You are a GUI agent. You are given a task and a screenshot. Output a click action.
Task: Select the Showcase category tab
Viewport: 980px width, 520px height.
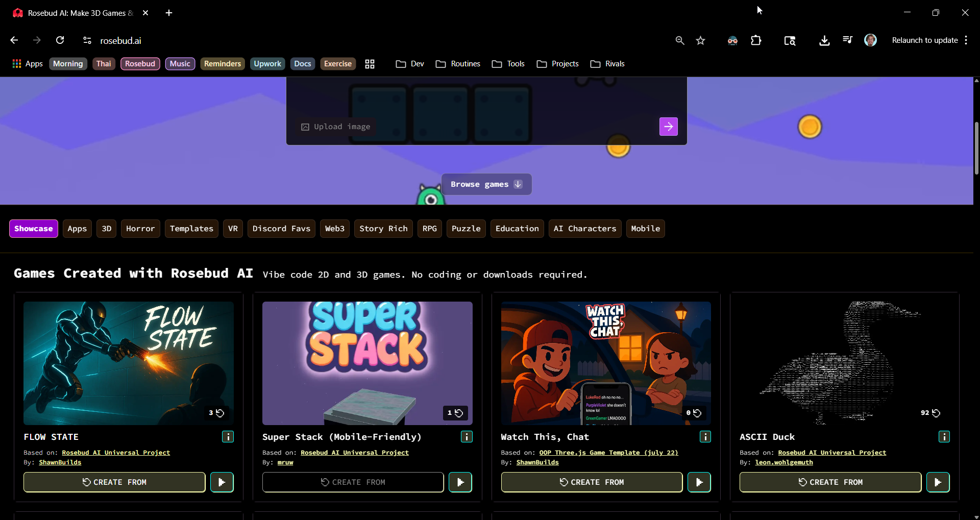tap(34, 229)
